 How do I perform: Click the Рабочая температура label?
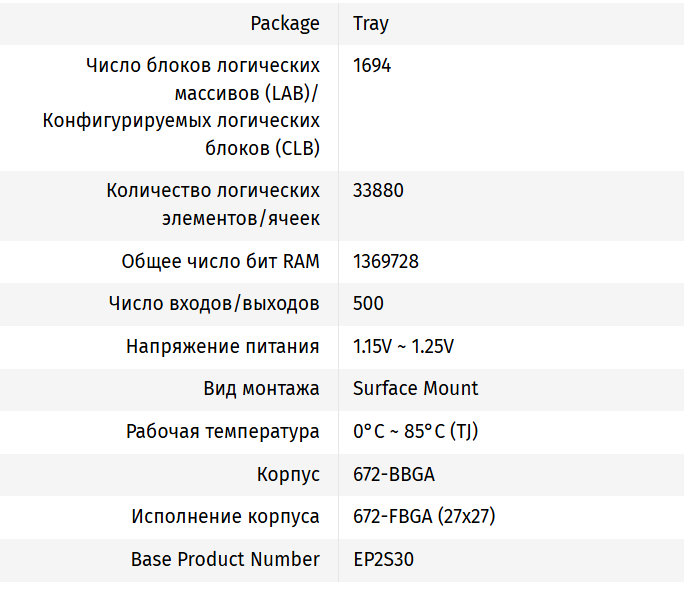[x=222, y=432]
